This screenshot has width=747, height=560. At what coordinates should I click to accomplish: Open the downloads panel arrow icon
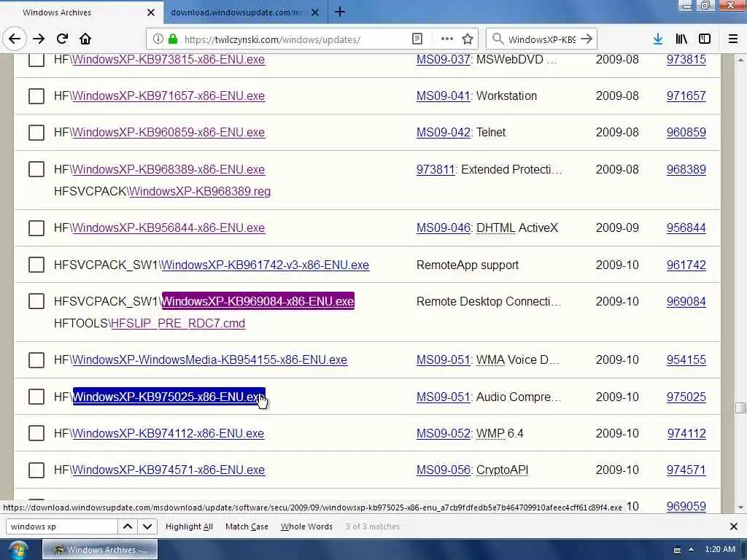click(658, 39)
